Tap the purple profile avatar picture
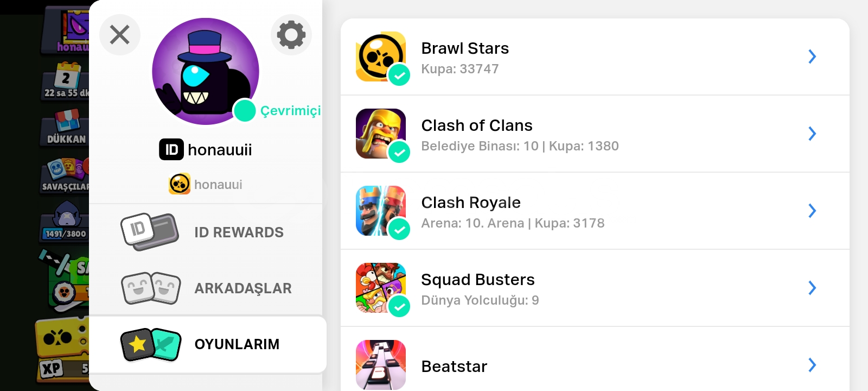The image size is (868, 391). pyautogui.click(x=206, y=71)
